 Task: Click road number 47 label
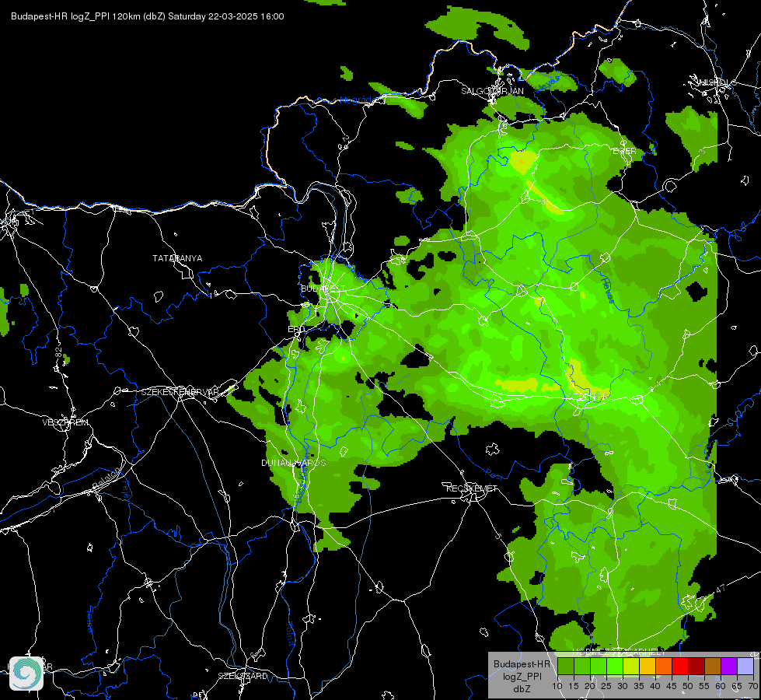pyautogui.click(x=721, y=589)
